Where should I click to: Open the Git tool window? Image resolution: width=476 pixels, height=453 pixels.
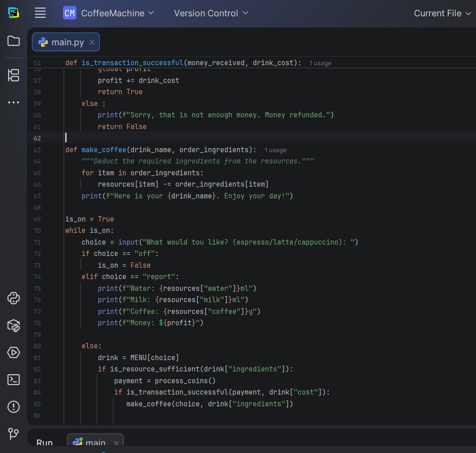tap(13, 434)
